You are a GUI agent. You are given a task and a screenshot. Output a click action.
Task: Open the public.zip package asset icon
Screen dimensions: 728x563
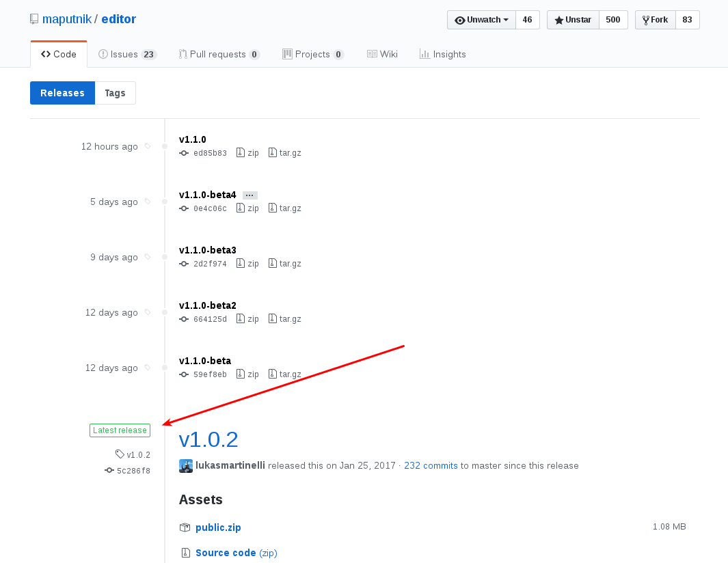pyautogui.click(x=185, y=527)
